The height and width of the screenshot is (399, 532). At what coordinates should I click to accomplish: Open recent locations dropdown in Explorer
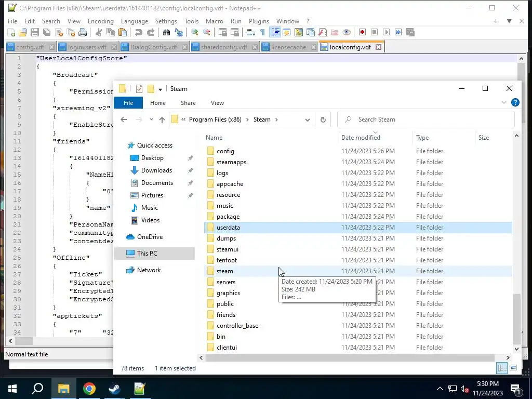point(151,119)
